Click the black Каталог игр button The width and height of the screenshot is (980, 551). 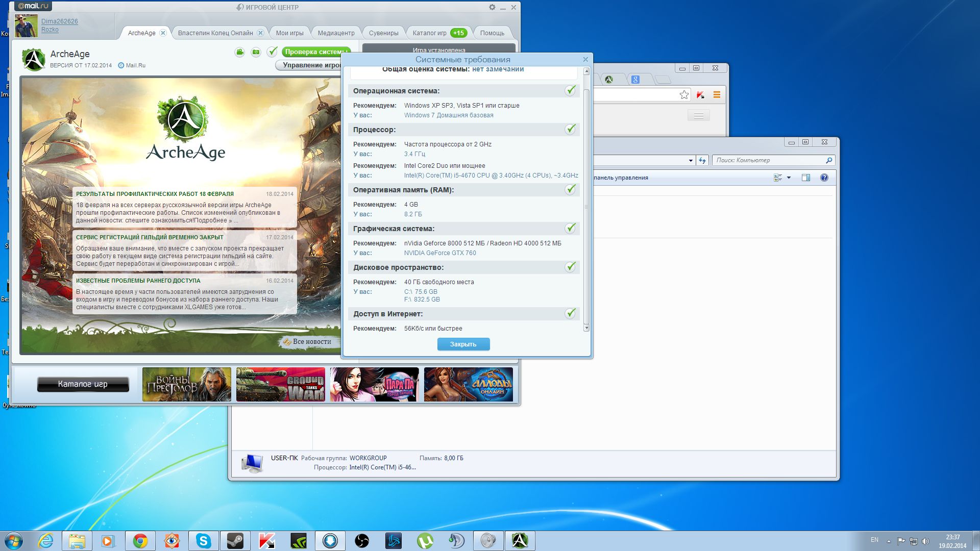click(83, 384)
